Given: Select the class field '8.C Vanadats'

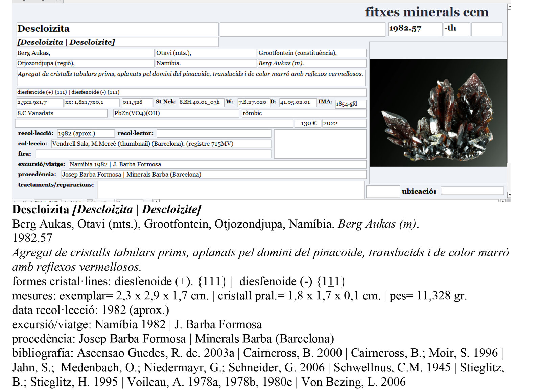Looking at the screenshot, I should pos(62,113).
